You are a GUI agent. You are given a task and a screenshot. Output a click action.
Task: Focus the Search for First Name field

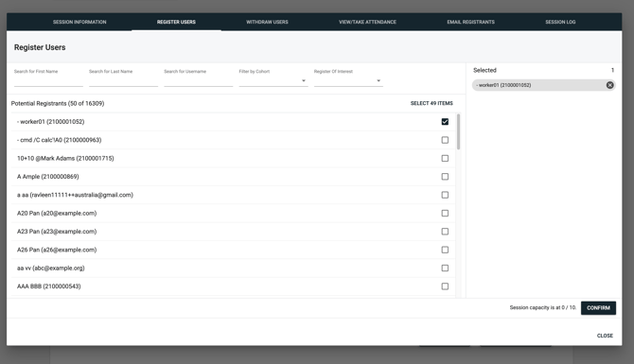point(48,80)
